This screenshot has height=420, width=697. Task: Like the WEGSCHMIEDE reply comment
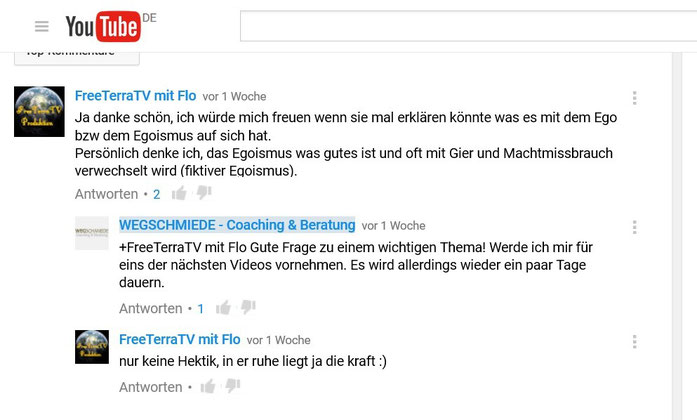(x=223, y=308)
